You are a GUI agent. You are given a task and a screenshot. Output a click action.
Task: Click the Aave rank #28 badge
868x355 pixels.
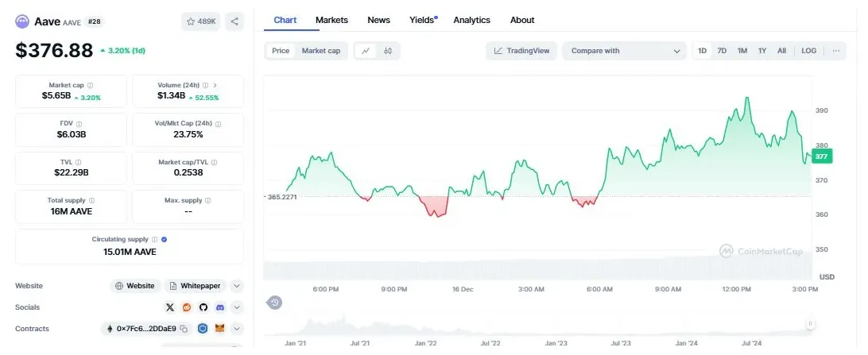tap(95, 22)
